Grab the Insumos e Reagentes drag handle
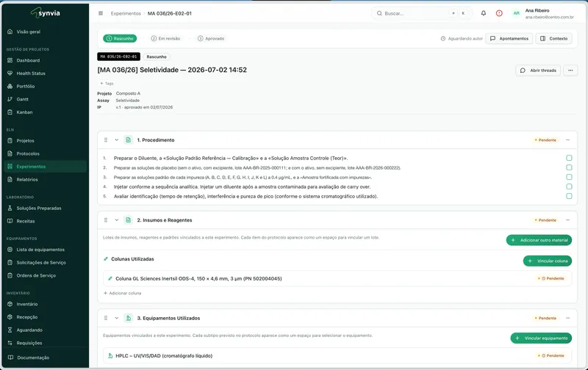The width and height of the screenshot is (588, 370). [106, 220]
